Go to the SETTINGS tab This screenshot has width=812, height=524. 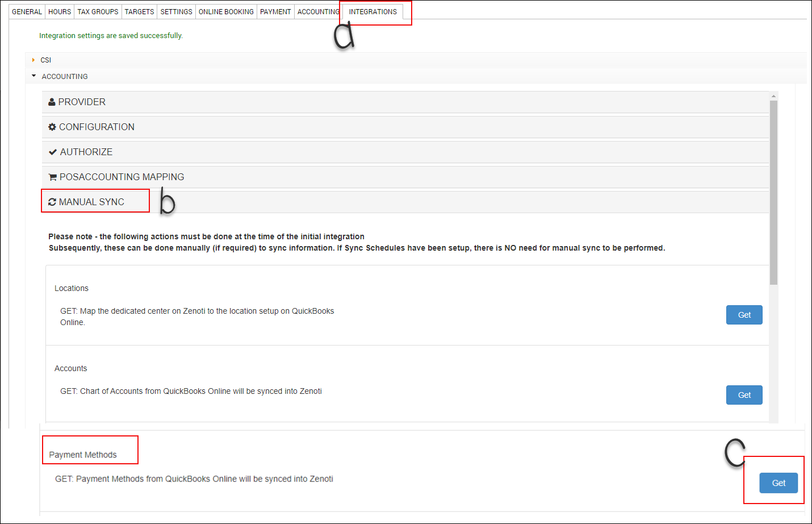coord(176,11)
